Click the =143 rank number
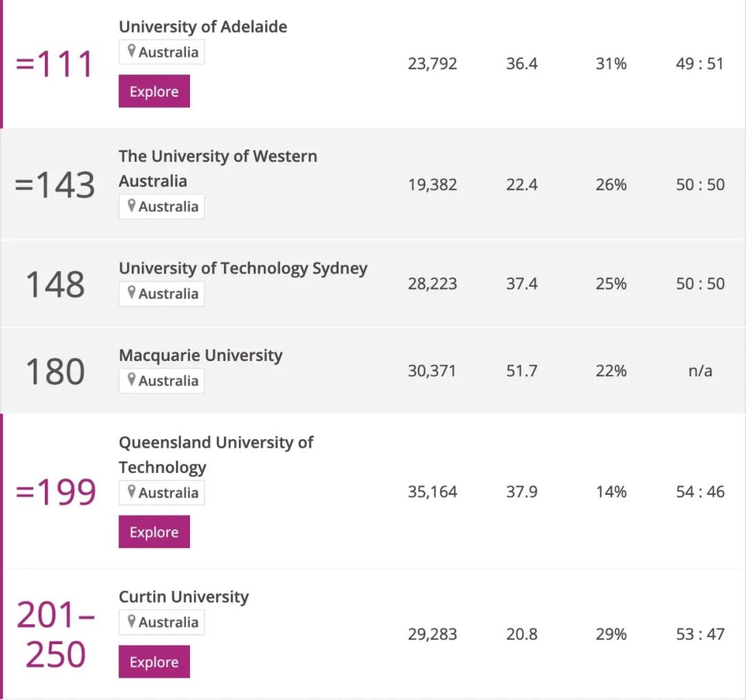 [55, 186]
